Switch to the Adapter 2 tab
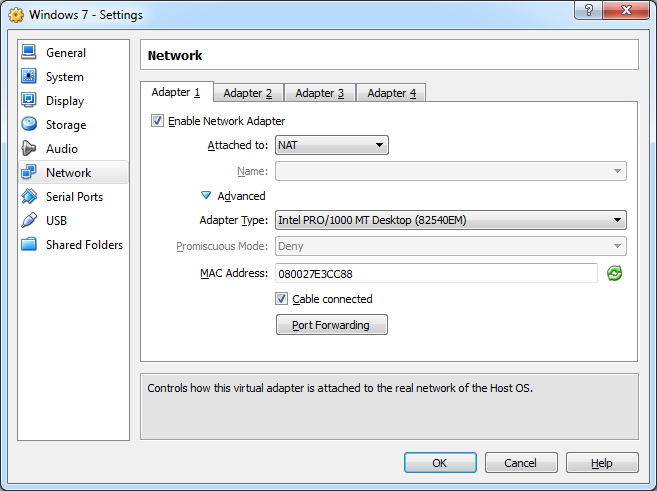This screenshot has height=491, width=657. (x=247, y=93)
